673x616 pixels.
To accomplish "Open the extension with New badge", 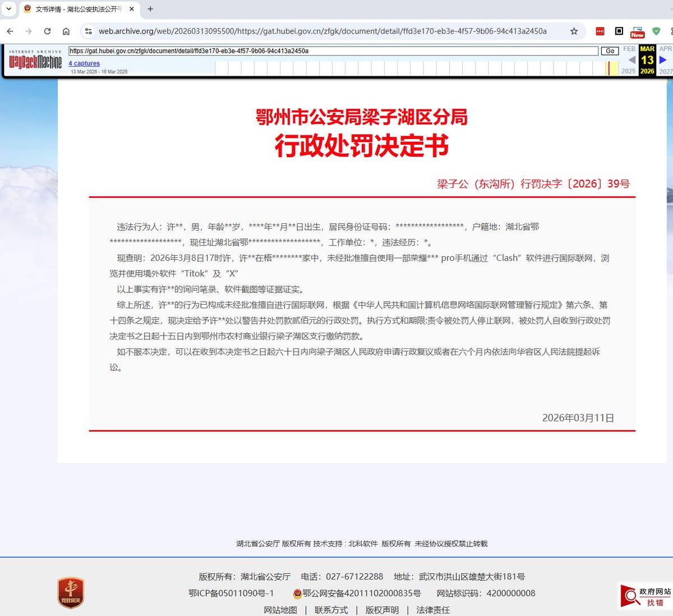I will [x=638, y=32].
